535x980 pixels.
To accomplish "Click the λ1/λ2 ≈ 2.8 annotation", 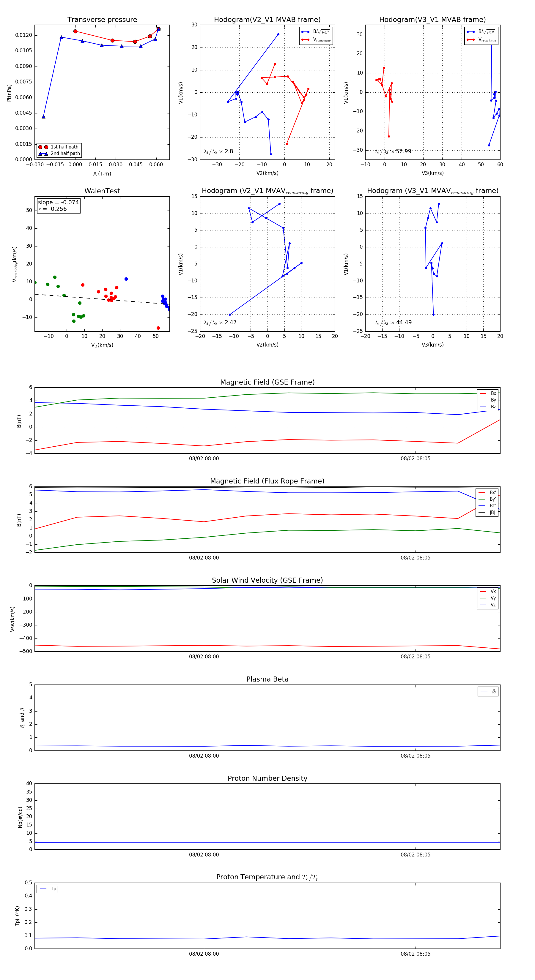I will coord(218,151).
